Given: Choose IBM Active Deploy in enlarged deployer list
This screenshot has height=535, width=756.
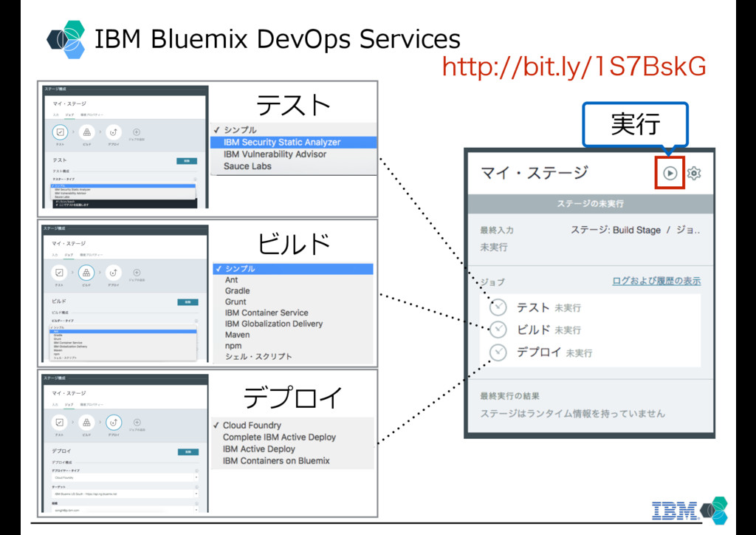Looking at the screenshot, I should click(292, 449).
